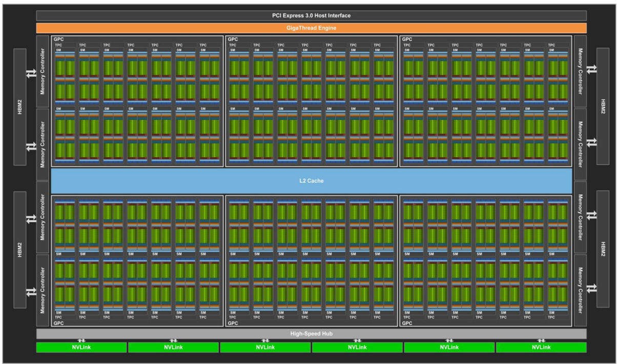The image size is (617, 364).
Task: Click the topmost Memory Controller on the right side
Action: (x=580, y=72)
